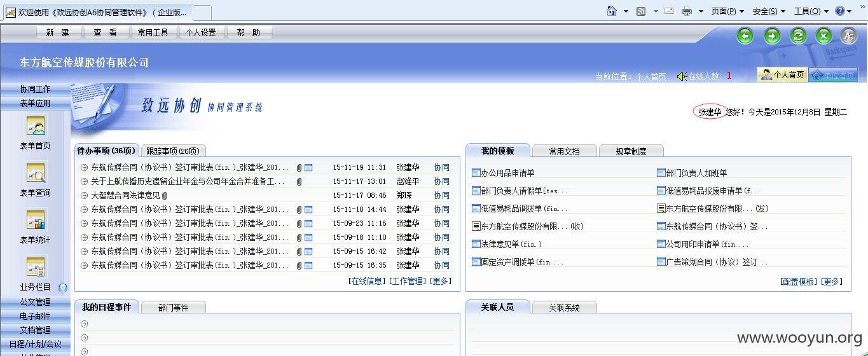Click the browser mail icon
The width and height of the screenshot is (868, 356).
(x=669, y=11)
